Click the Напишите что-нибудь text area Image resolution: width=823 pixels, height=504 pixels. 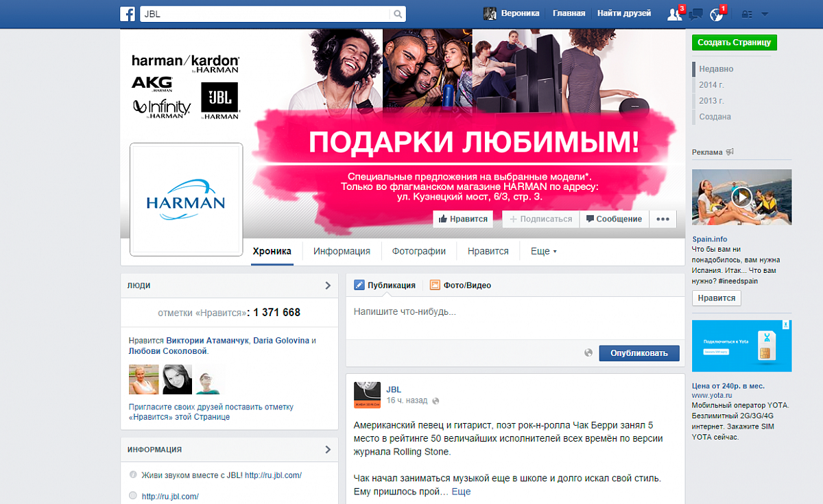[x=515, y=318]
